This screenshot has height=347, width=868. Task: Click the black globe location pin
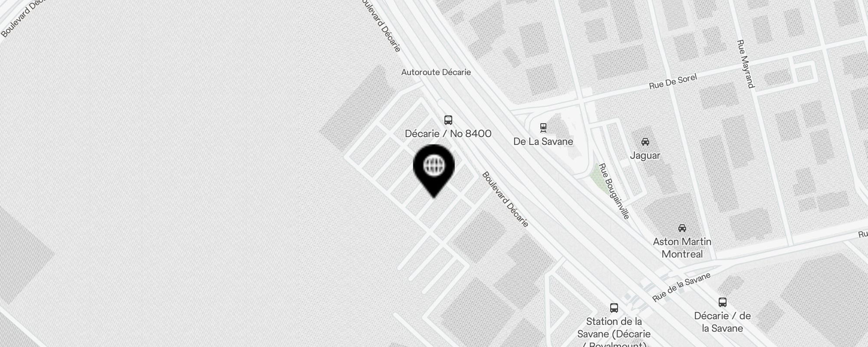click(x=434, y=170)
